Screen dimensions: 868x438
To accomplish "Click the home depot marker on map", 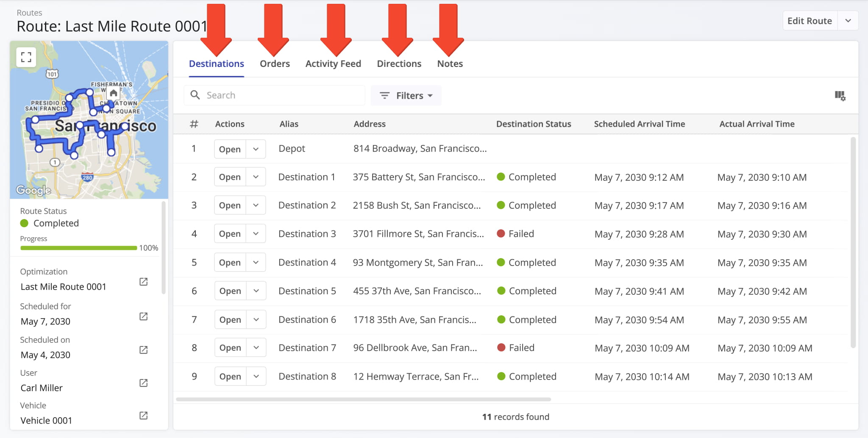I will (x=113, y=93).
